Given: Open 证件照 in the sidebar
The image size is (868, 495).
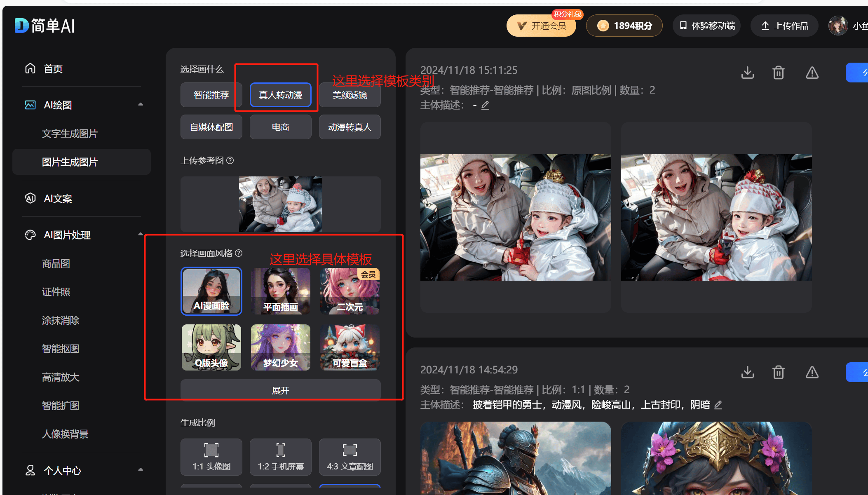Looking at the screenshot, I should pos(56,292).
